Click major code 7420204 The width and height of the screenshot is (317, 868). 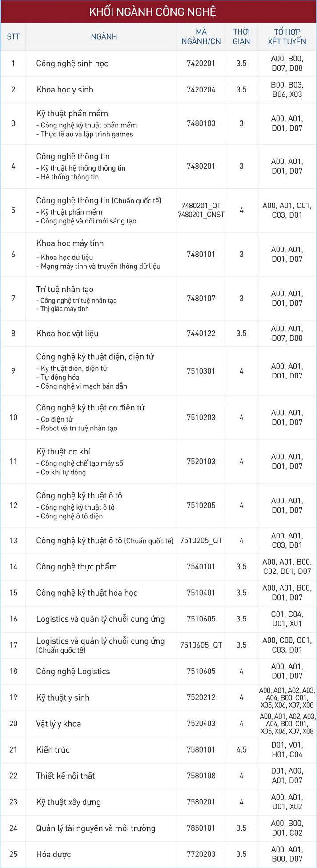click(x=201, y=90)
